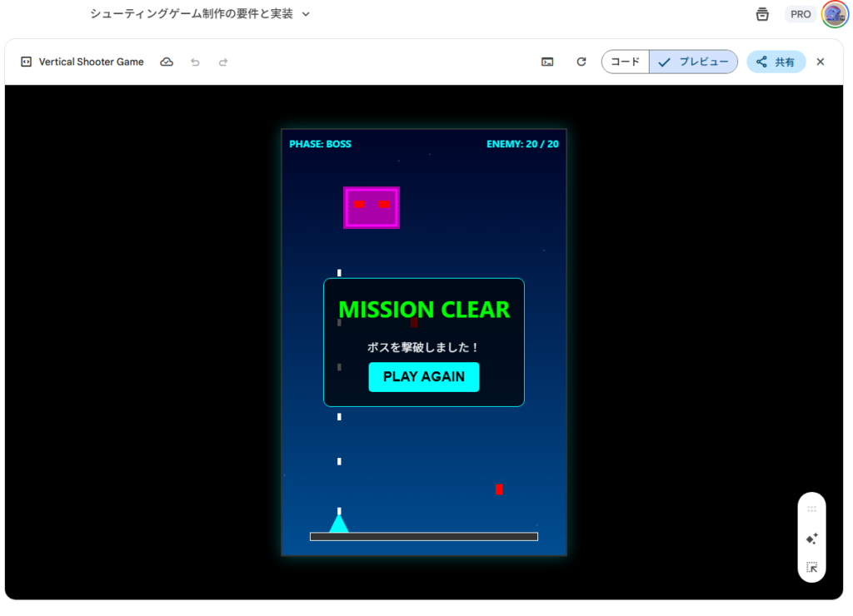Viewport: 853px width, 616px height.
Task: Click the redo arrow in the toolbar
Action: point(223,62)
